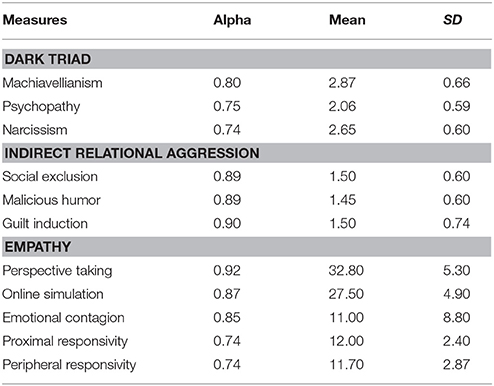Select the Perspective taking label
494x386 pixels.
click(57, 271)
